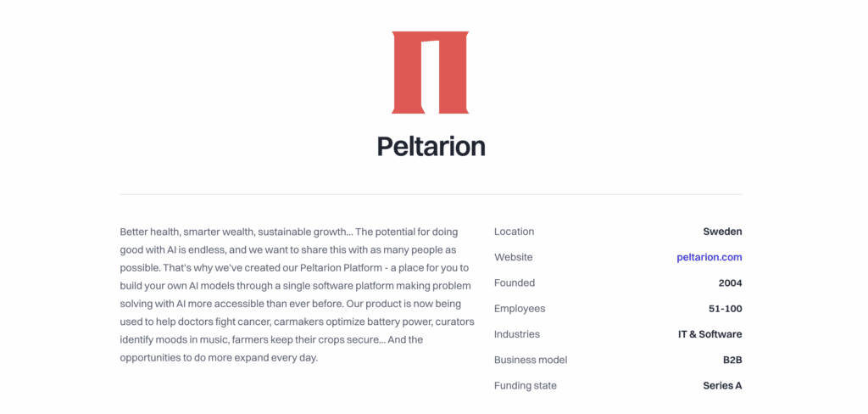The image size is (868, 414).
Task: Click the Business model field label
Action: (x=531, y=360)
